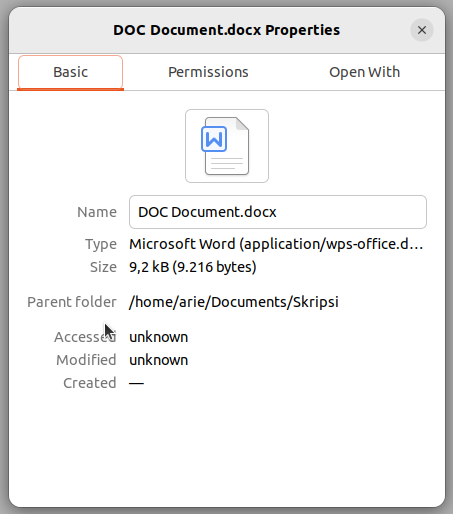Open the Open With tab
Image resolution: width=453 pixels, height=514 pixels.
pyautogui.click(x=364, y=72)
